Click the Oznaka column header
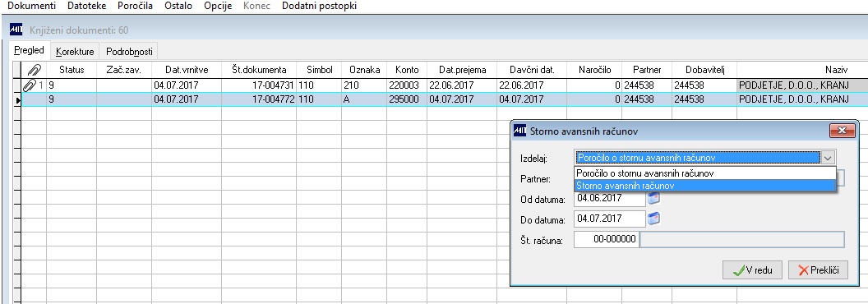This screenshot has height=304, width=868. [x=364, y=70]
